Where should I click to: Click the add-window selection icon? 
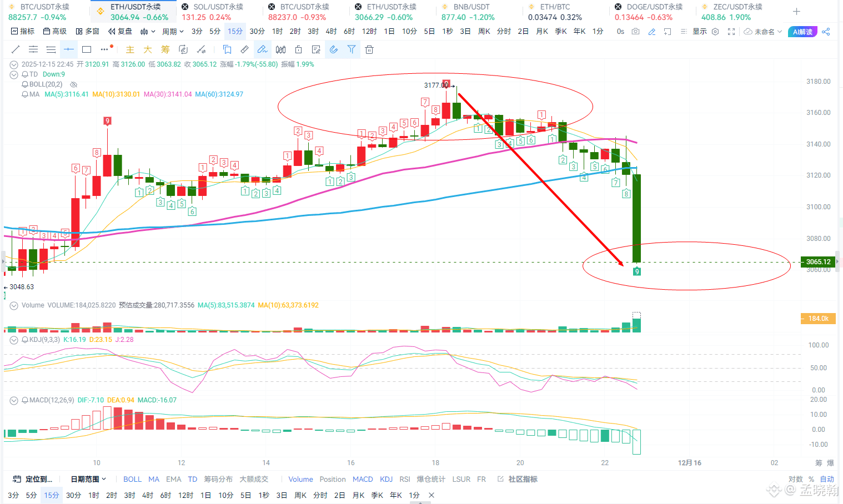668,32
